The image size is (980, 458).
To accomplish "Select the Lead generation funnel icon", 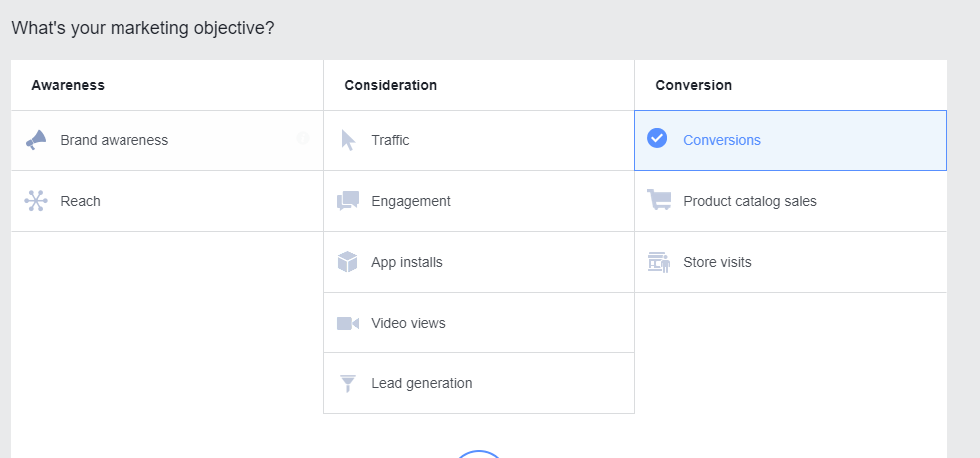I will pos(348,383).
